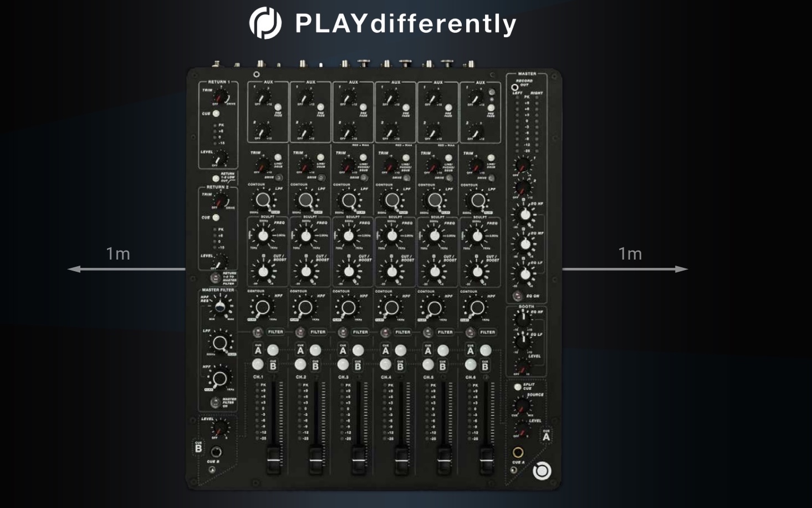812x508 pixels.
Task: Click channel 1 Contour HPF knob
Action: click(x=263, y=307)
